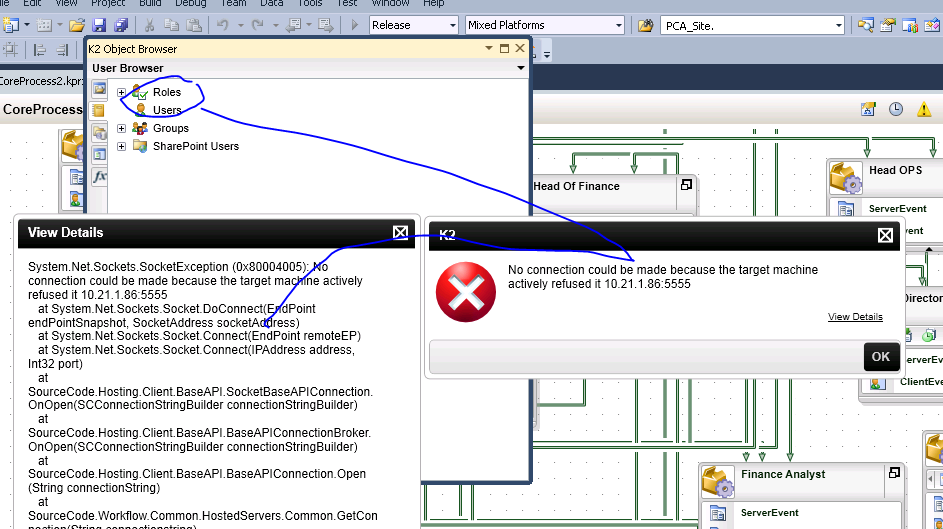Open the Tools menu
This screenshot has height=529, width=943.
(310, 3)
